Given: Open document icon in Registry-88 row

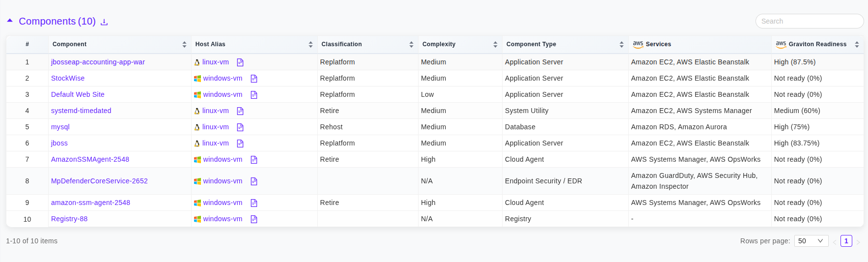Looking at the screenshot, I should coord(254,219).
